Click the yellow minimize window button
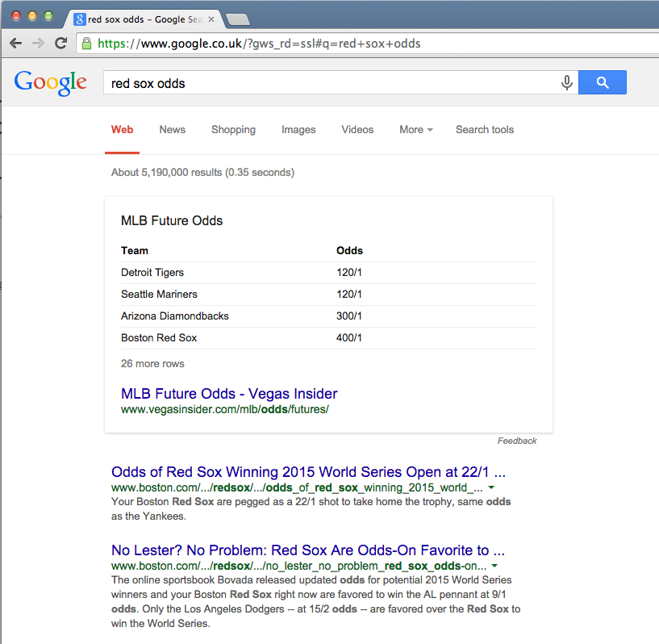The image size is (659, 644). (x=32, y=16)
